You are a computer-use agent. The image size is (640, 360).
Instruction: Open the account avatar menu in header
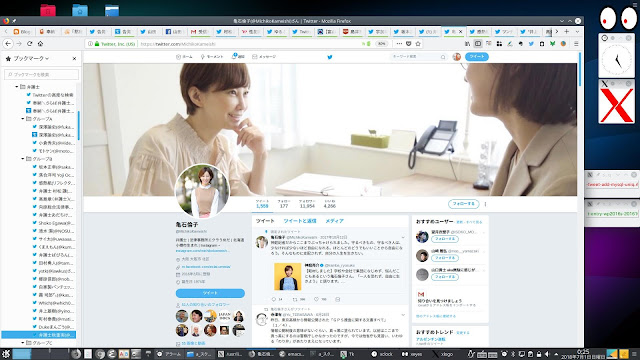pyautogui.click(x=457, y=57)
